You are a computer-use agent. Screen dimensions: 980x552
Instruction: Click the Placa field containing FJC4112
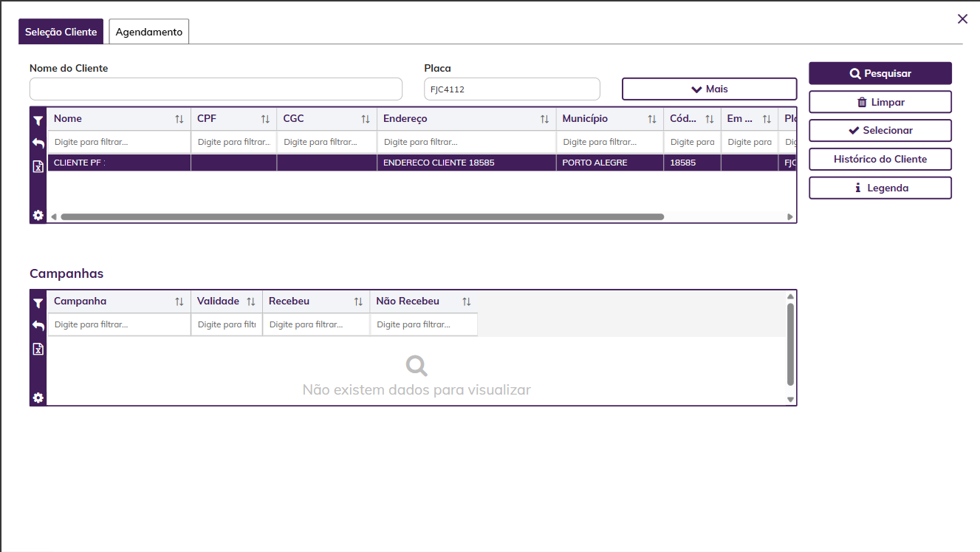(x=512, y=89)
